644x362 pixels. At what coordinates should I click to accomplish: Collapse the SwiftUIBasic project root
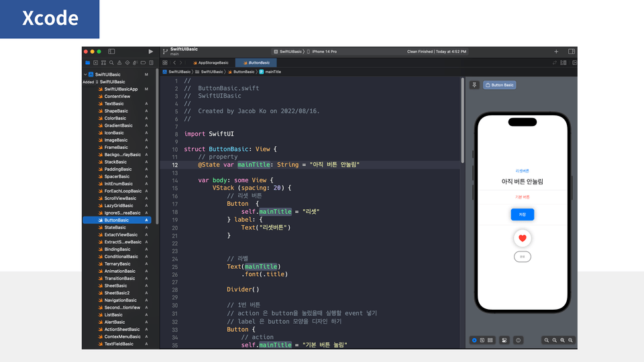click(85, 74)
